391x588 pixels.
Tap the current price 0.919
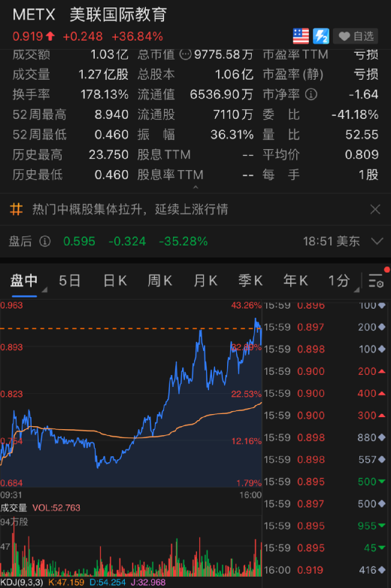(28, 36)
